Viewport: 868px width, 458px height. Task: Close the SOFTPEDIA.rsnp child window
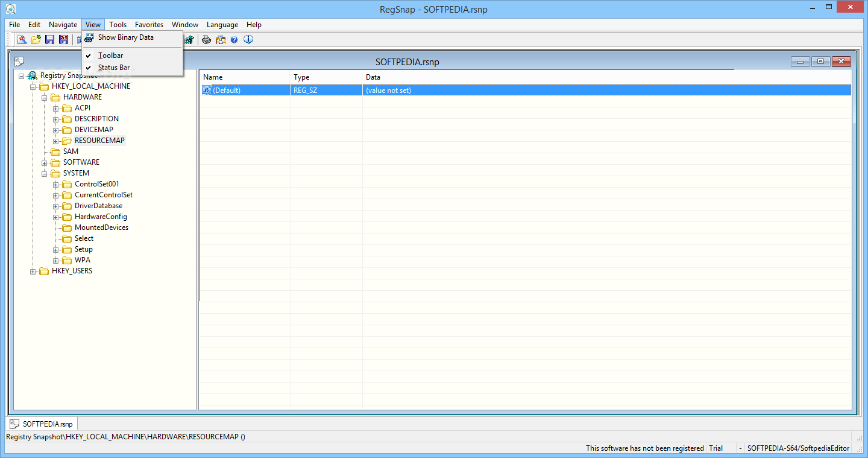[x=841, y=62]
